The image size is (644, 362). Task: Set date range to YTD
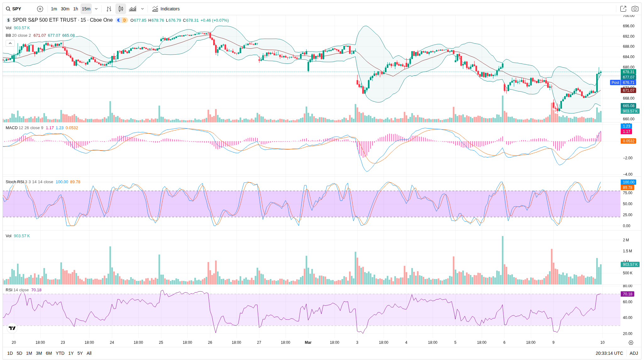tap(60, 353)
